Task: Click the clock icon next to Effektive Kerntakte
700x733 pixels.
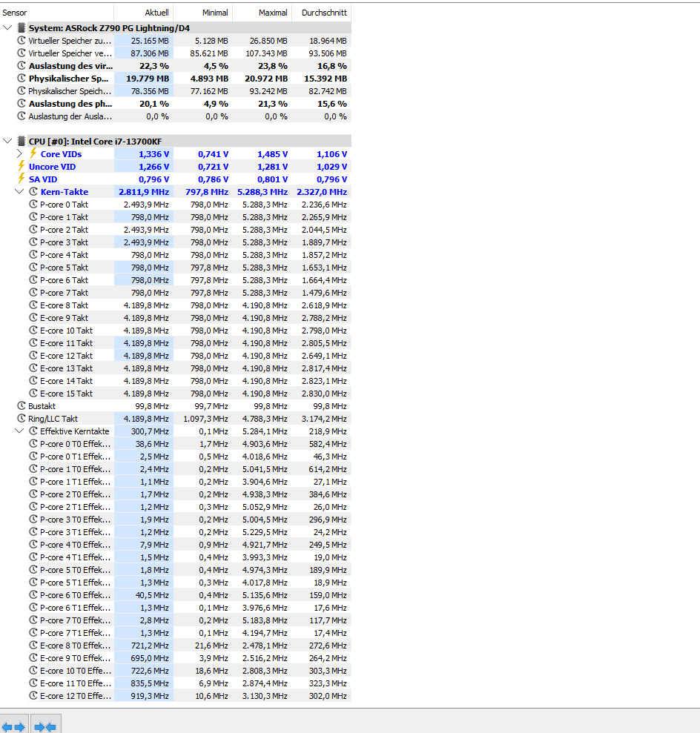Action: (x=33, y=431)
